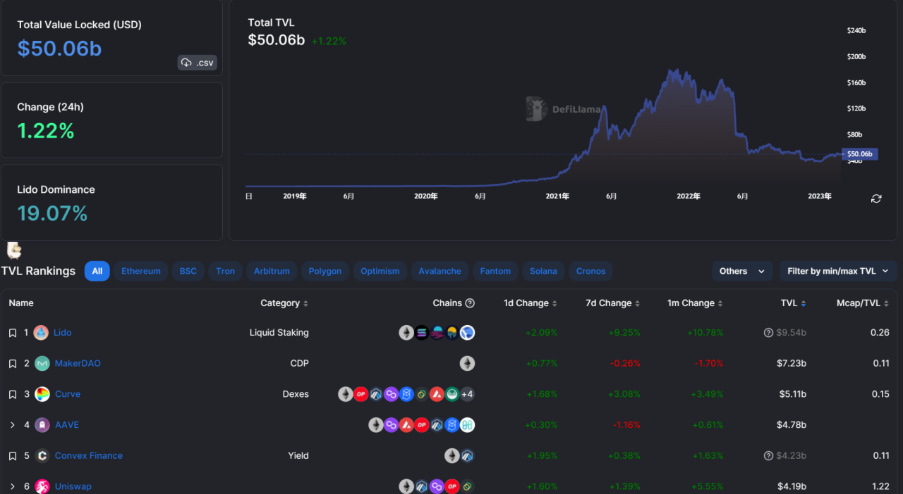Screen dimensions: 903x494
Task: Open the Curve protocol link
Action: (x=67, y=394)
